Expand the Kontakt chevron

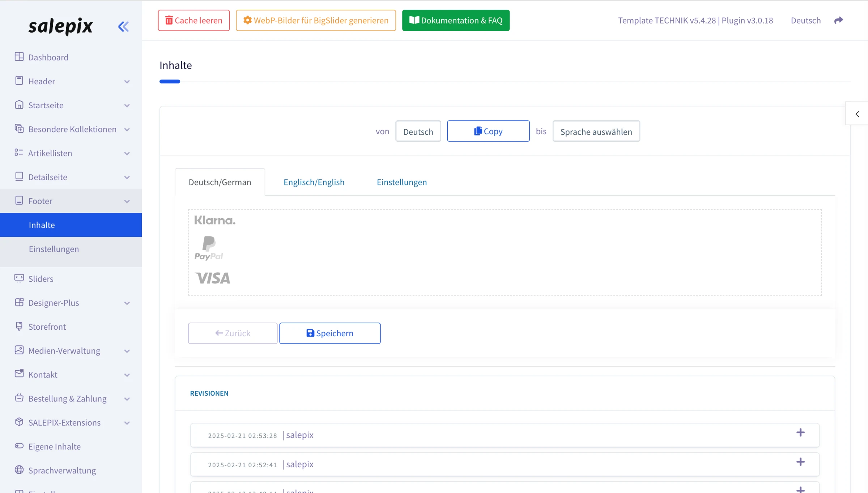[127, 375]
